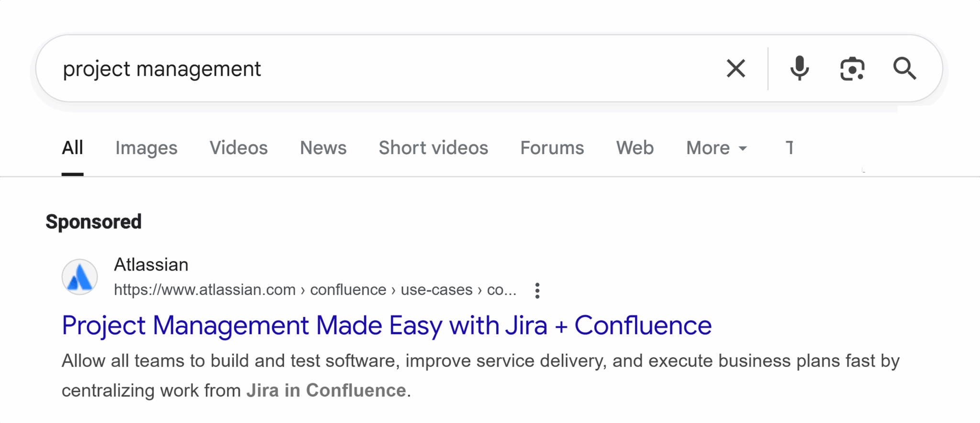Switch to the Short videos tab
This screenshot has width=980, height=423.
433,148
